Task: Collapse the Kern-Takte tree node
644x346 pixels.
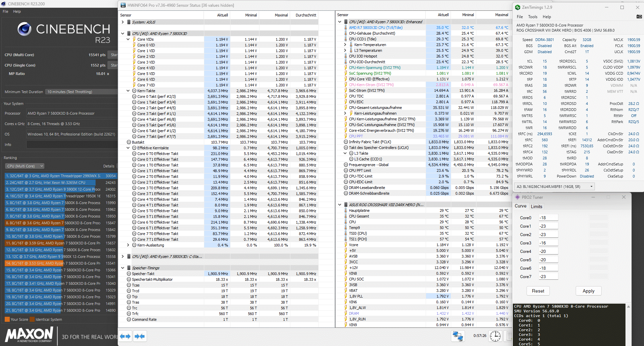Action: pyautogui.click(x=128, y=91)
